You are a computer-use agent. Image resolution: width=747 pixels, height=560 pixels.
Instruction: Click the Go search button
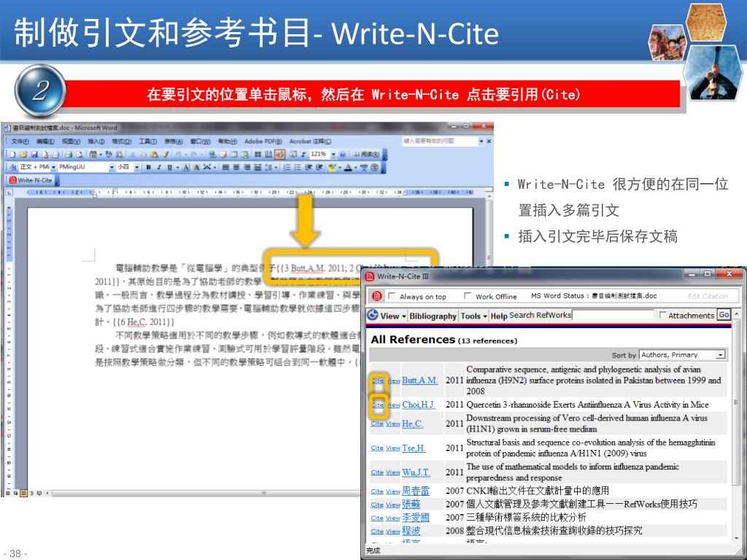point(724,315)
